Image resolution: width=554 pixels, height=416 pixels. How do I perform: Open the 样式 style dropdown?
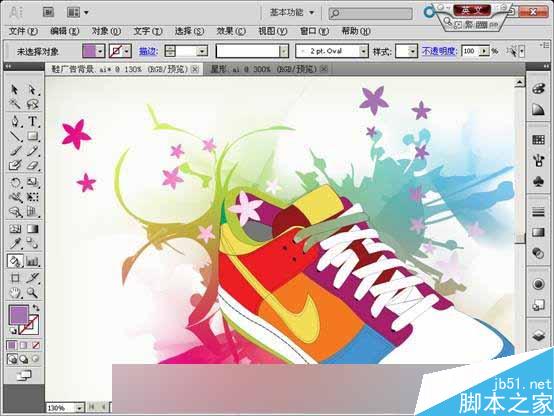point(412,52)
